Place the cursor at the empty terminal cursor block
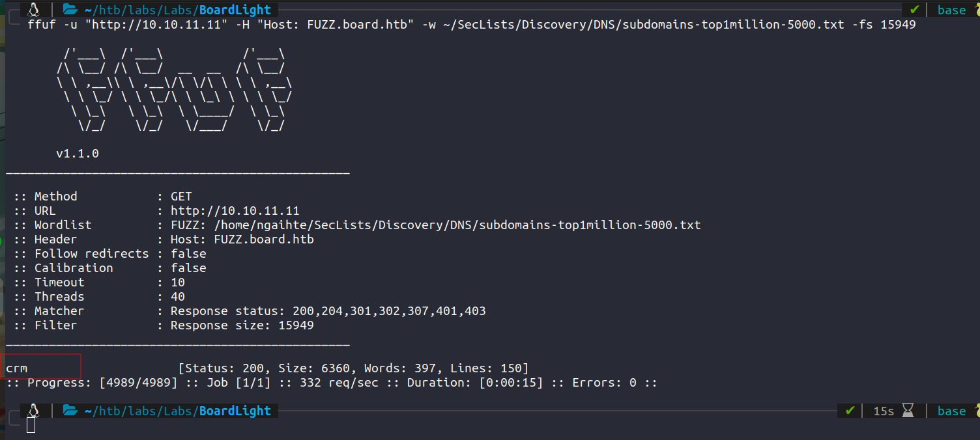The height and width of the screenshot is (440, 980). [31, 426]
